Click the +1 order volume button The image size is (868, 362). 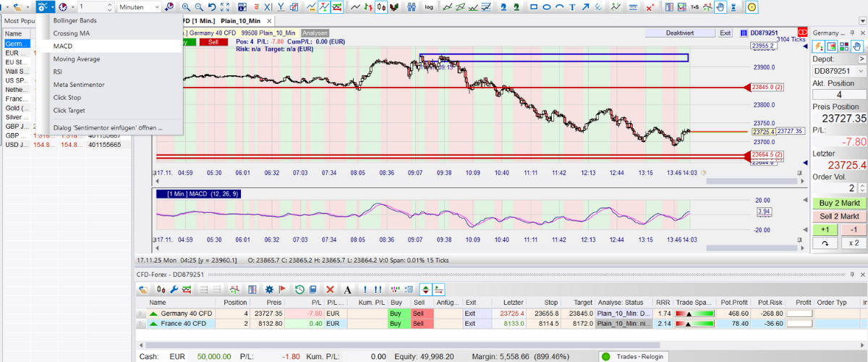click(825, 230)
